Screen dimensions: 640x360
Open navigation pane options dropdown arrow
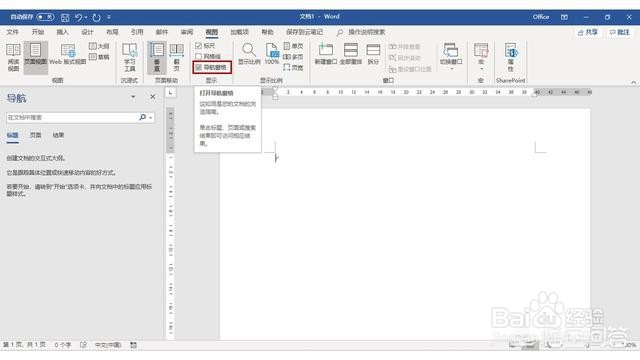pos(133,97)
